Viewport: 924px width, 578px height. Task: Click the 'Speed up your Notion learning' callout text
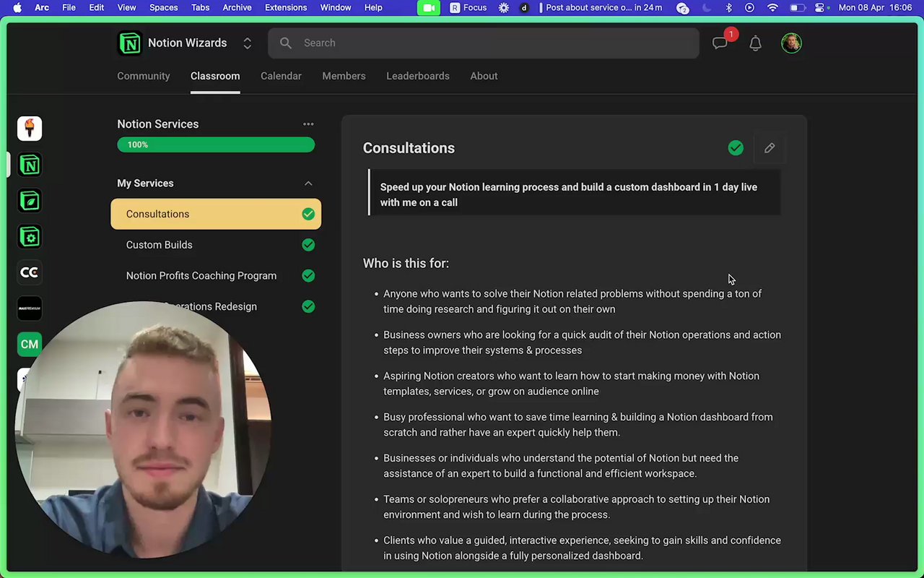pos(569,194)
